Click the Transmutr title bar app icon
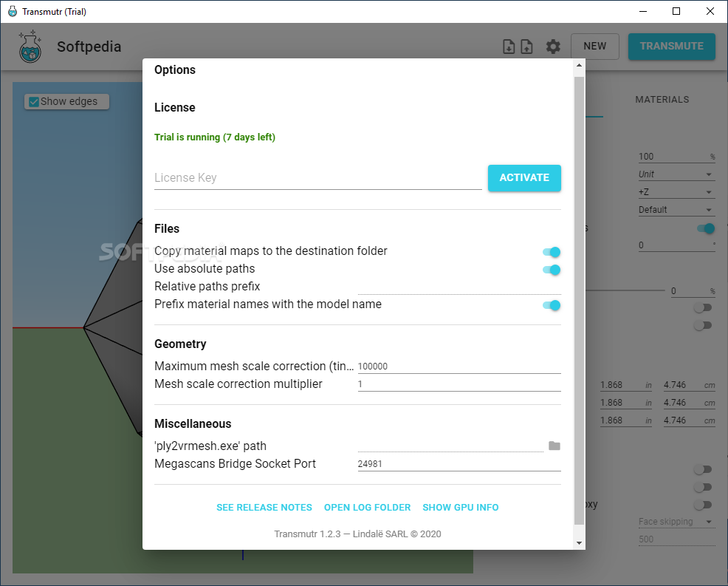The height and width of the screenshot is (586, 728). click(x=13, y=11)
